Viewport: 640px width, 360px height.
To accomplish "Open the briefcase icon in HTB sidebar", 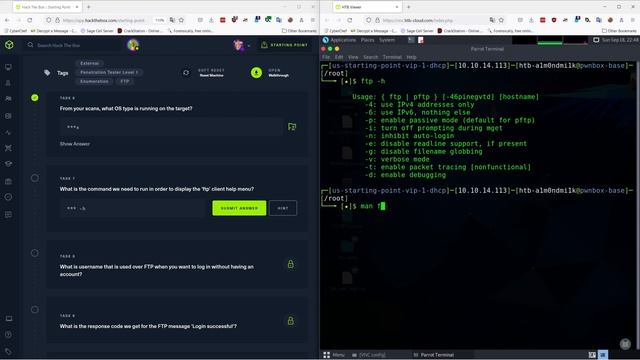I will click(8, 181).
